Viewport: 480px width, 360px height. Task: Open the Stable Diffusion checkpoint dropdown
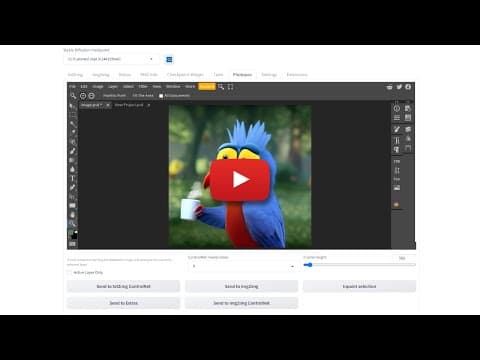pyautogui.click(x=111, y=59)
